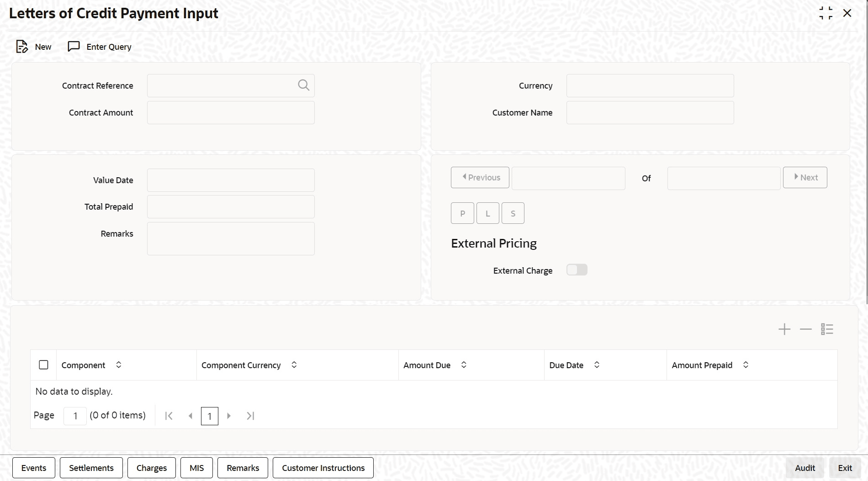The image size is (868, 481).
Task: Click the S button
Action: pyautogui.click(x=513, y=213)
